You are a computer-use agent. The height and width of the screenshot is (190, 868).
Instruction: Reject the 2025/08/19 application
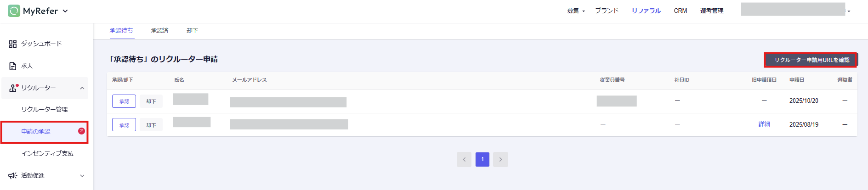click(151, 125)
